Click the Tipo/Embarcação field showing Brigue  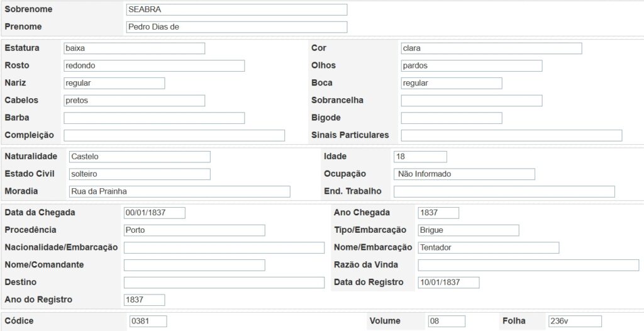click(x=468, y=230)
